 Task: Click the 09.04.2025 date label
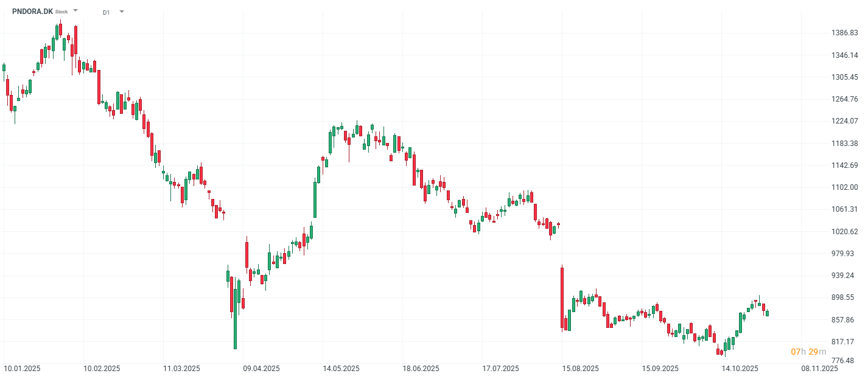pyautogui.click(x=261, y=369)
